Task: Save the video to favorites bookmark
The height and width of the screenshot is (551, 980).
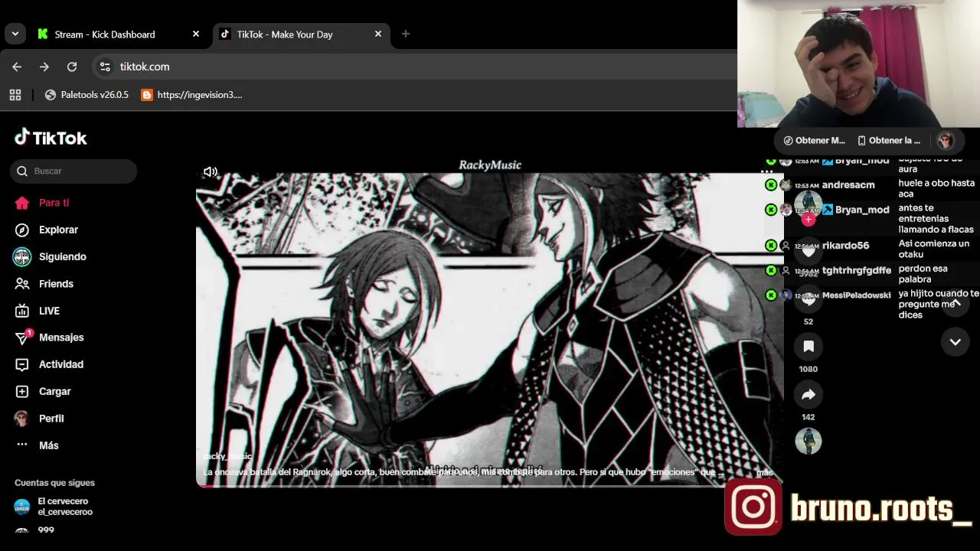Action: [808, 347]
